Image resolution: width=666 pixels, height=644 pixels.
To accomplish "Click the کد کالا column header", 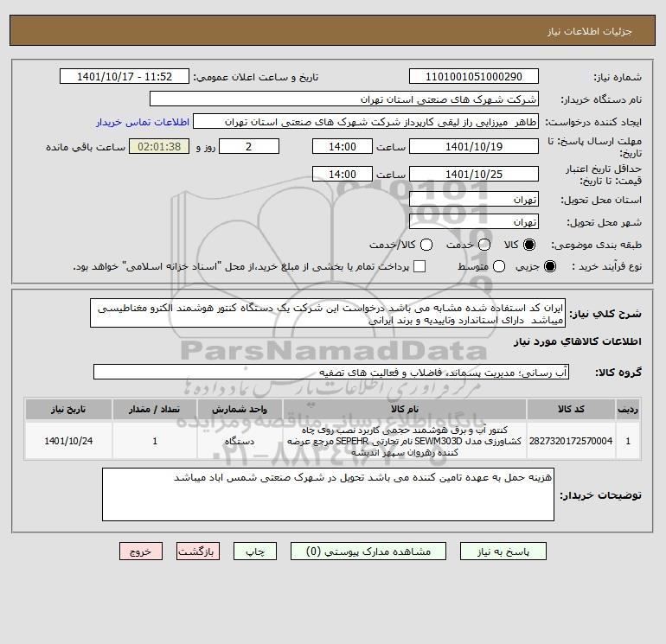I will click(x=571, y=409).
